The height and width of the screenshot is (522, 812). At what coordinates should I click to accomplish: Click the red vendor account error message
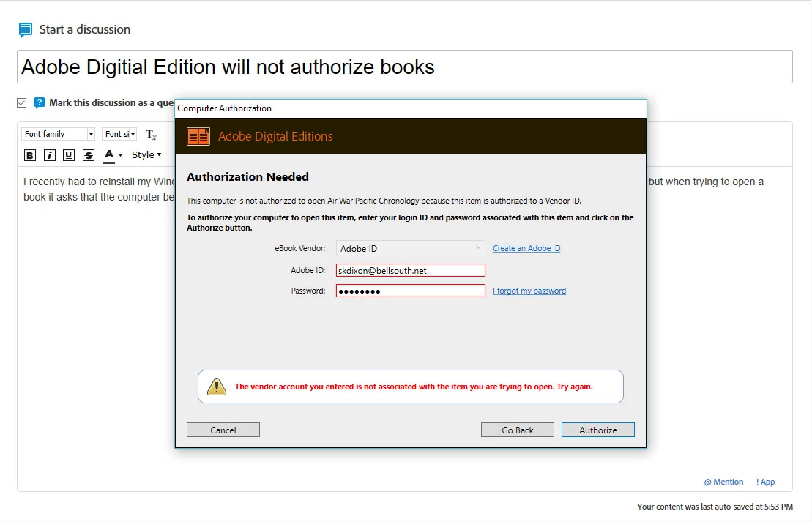pos(414,387)
